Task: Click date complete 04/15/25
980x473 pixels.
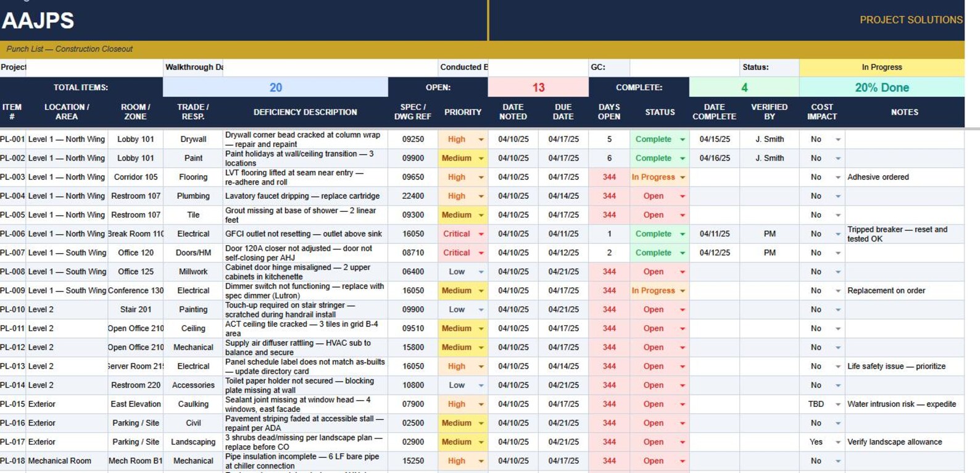Action: [715, 140]
